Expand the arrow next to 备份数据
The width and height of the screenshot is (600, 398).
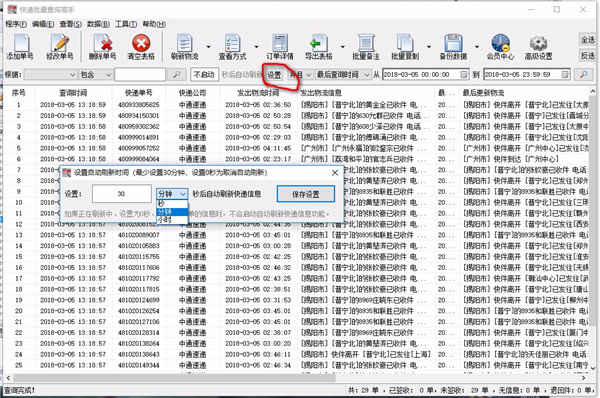477,47
